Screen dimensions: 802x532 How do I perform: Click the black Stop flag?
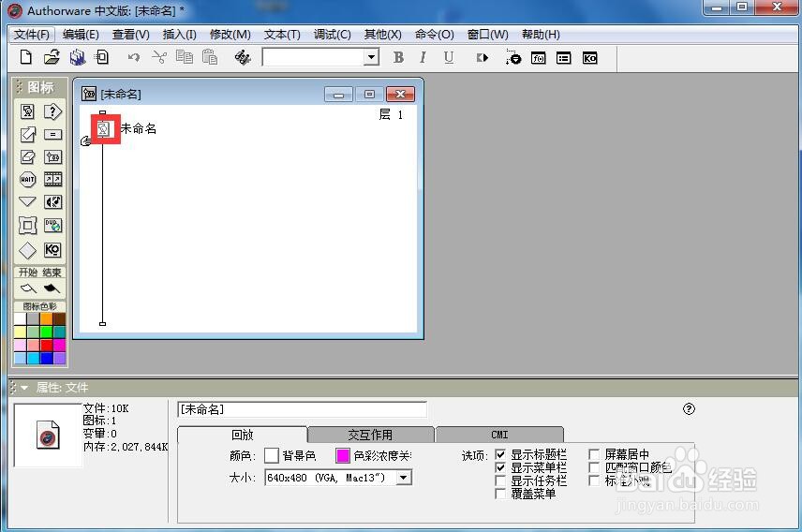(x=52, y=289)
